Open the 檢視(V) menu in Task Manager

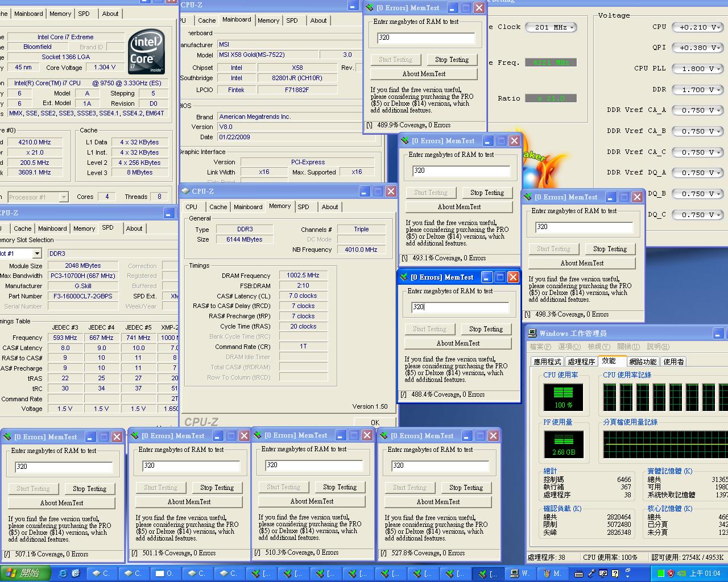[599, 347]
